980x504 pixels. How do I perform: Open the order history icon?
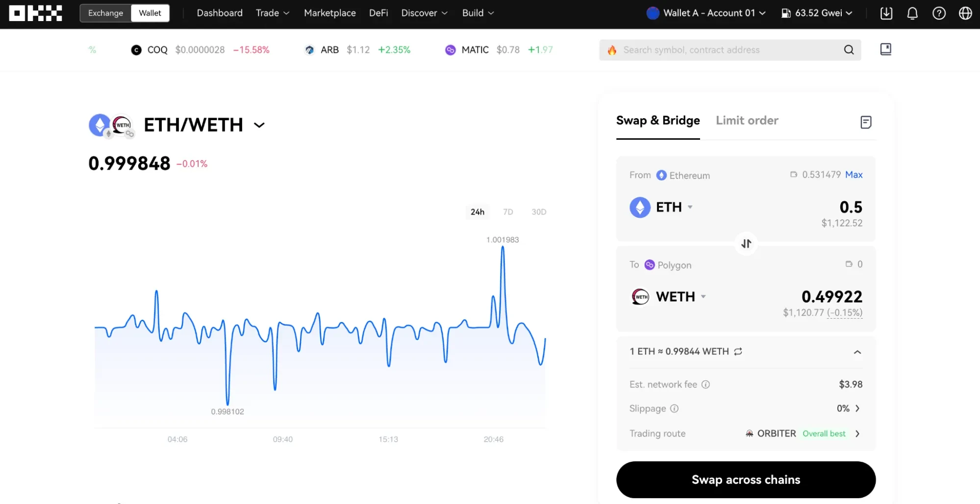[x=866, y=122]
